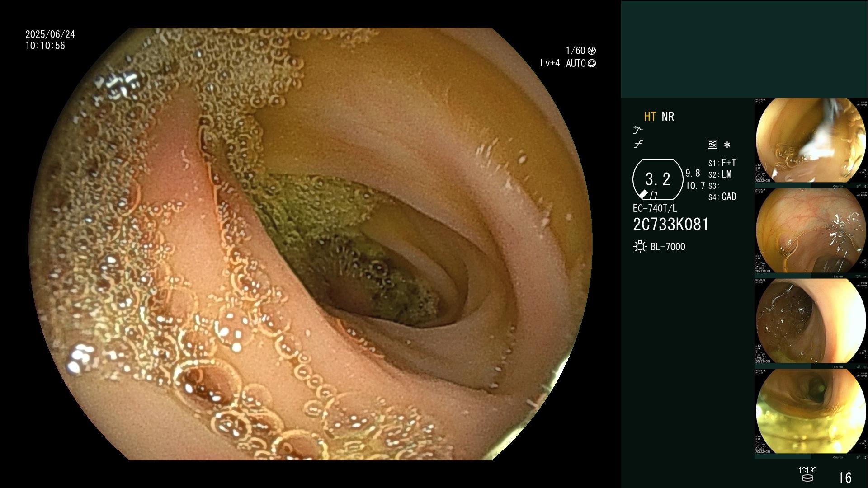This screenshot has width=868, height=488.
Task: Select the S1: F+T switch assignment
Action: click(x=722, y=163)
